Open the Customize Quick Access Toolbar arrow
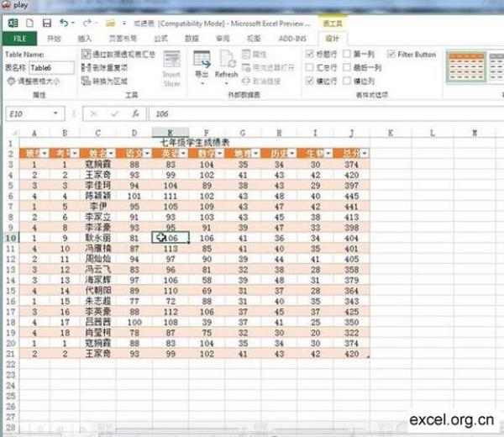 124,24
